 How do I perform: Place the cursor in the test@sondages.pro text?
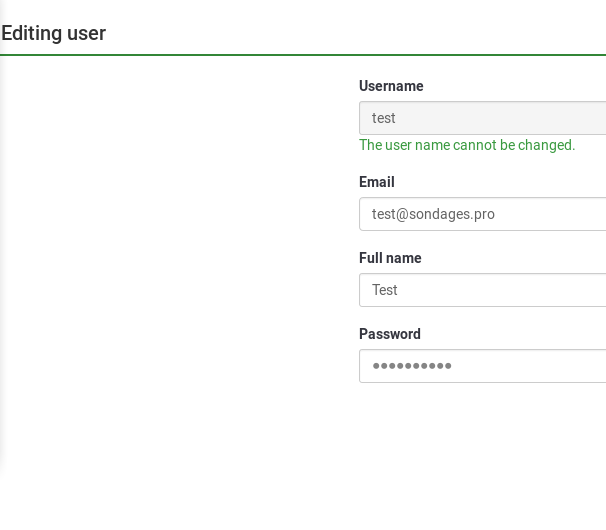coord(433,214)
